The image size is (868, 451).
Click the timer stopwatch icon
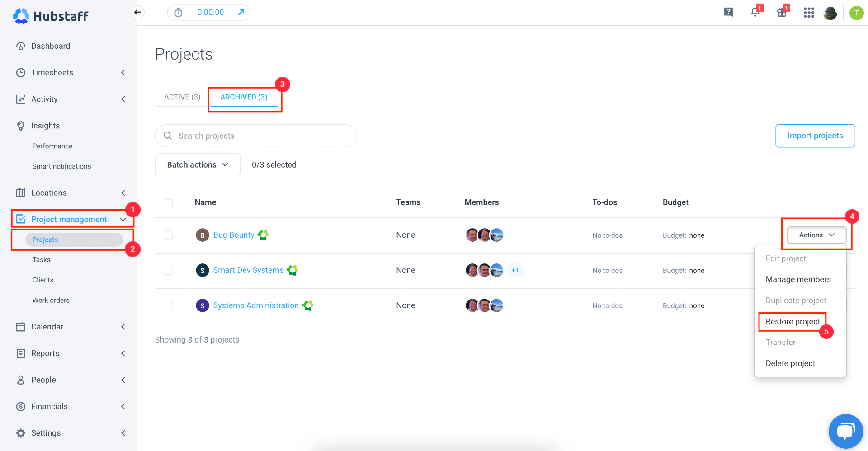178,12
